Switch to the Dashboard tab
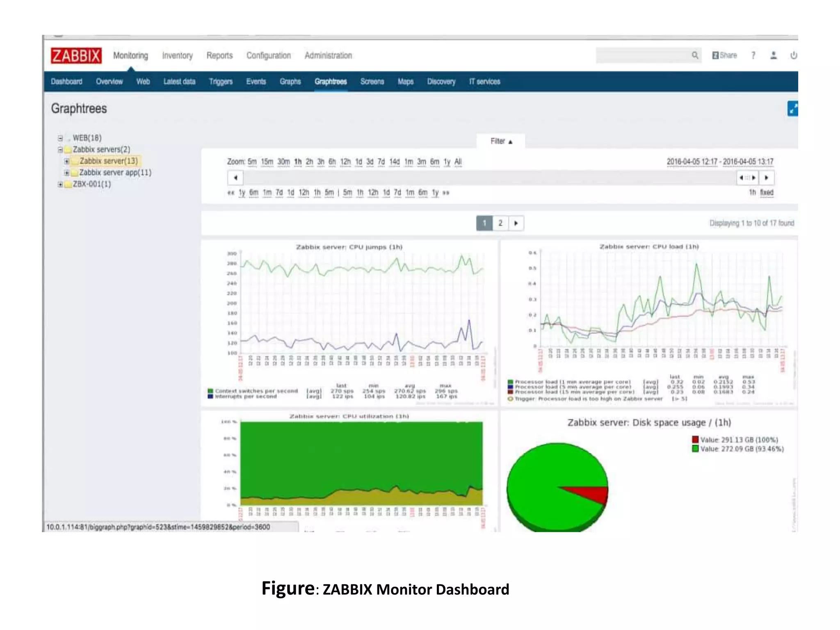The image size is (840, 630). pyautogui.click(x=66, y=82)
